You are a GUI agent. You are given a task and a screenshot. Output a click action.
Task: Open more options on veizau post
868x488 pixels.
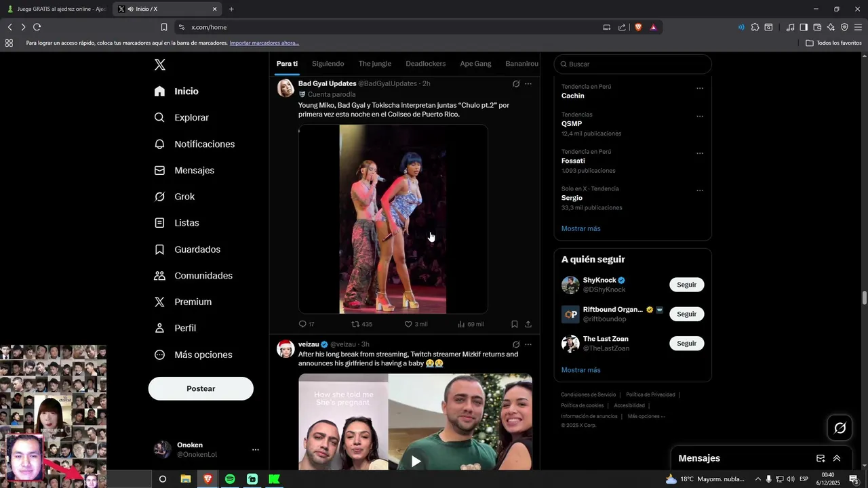pyautogui.click(x=528, y=344)
